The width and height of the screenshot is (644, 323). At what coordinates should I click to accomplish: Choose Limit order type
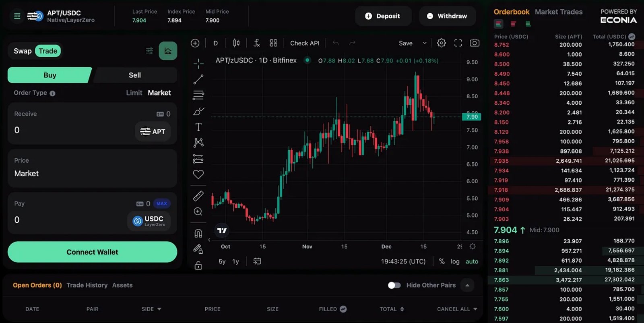(134, 93)
